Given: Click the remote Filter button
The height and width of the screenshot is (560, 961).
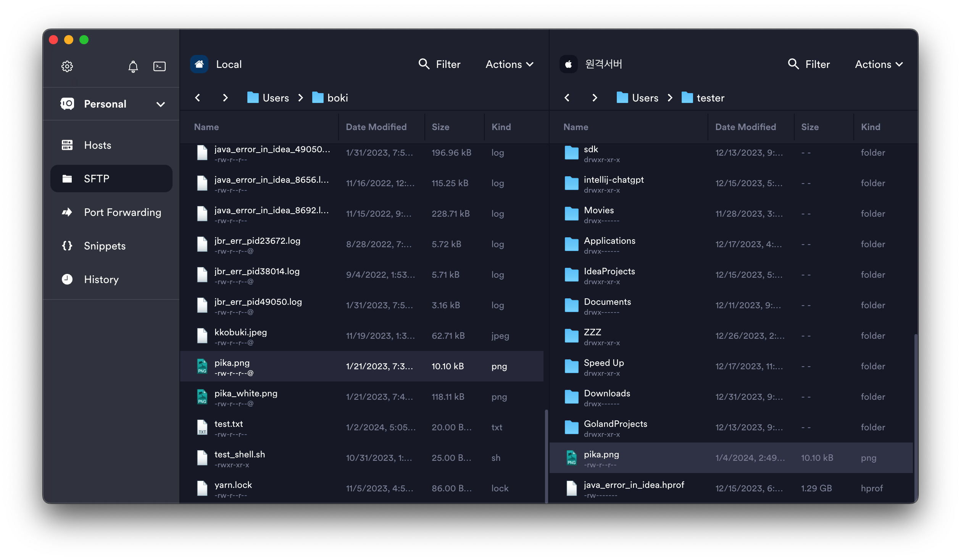Looking at the screenshot, I should (x=809, y=64).
